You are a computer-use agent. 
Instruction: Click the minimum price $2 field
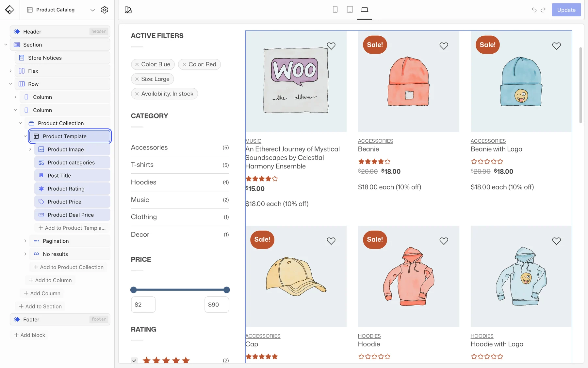point(143,305)
